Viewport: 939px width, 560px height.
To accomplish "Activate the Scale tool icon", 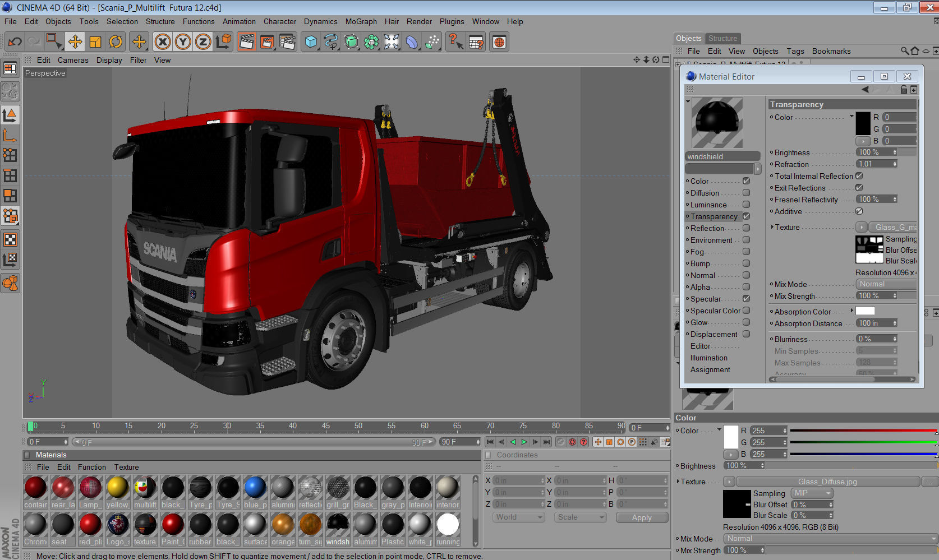I will 95,41.
